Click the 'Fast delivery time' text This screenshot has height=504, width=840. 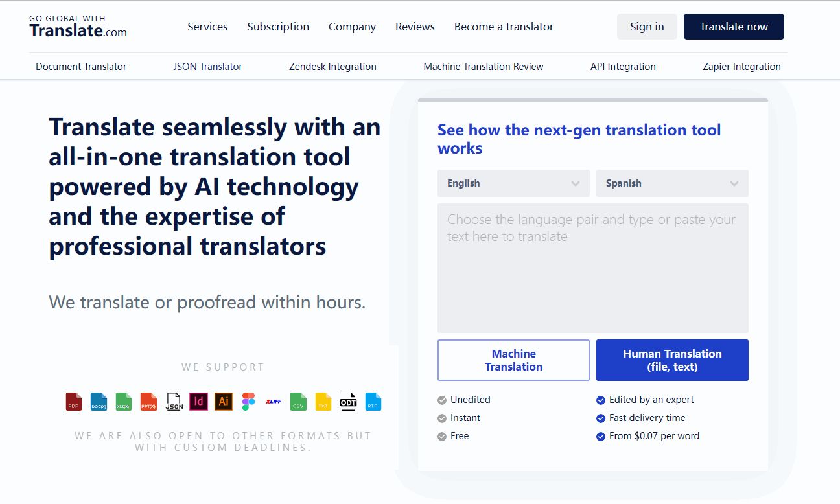[x=647, y=418]
